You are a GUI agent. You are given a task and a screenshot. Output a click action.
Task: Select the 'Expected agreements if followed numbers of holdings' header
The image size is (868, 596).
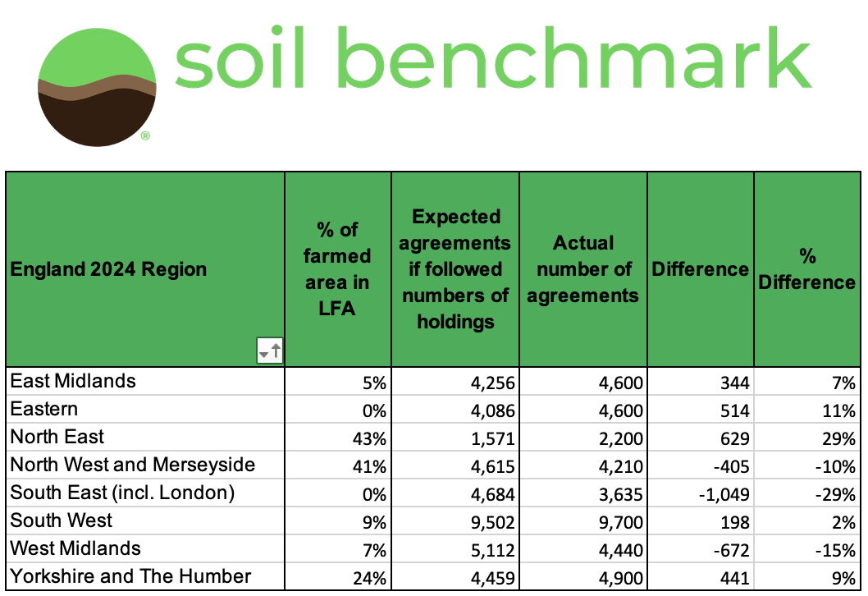pyautogui.click(x=455, y=269)
